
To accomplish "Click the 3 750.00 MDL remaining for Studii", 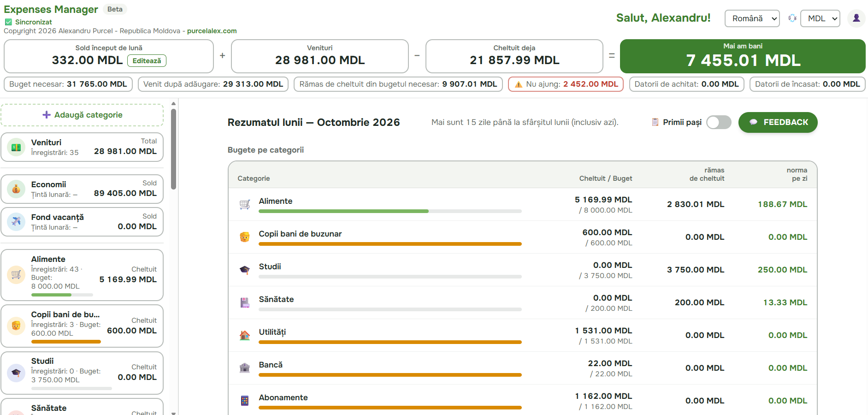I will point(696,270).
